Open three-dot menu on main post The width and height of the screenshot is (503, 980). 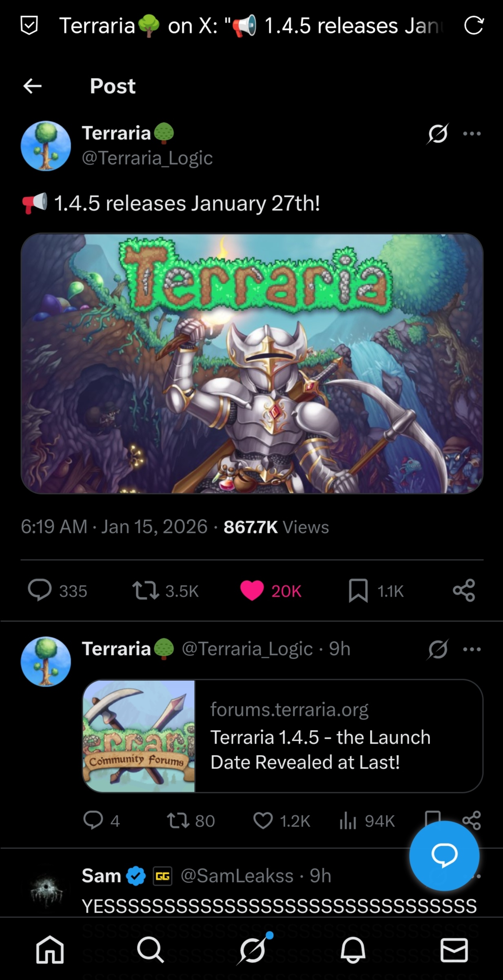(x=472, y=134)
